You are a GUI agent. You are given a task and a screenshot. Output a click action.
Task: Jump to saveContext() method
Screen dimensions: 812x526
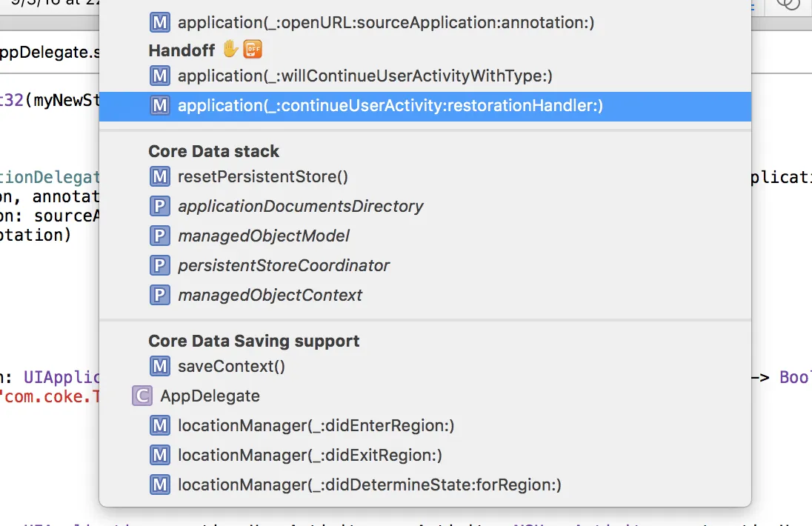[x=231, y=366]
